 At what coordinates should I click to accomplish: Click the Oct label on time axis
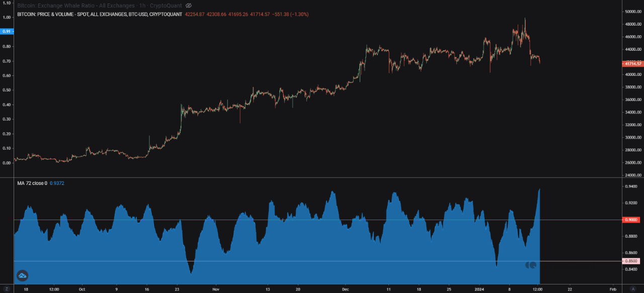[x=82, y=289]
